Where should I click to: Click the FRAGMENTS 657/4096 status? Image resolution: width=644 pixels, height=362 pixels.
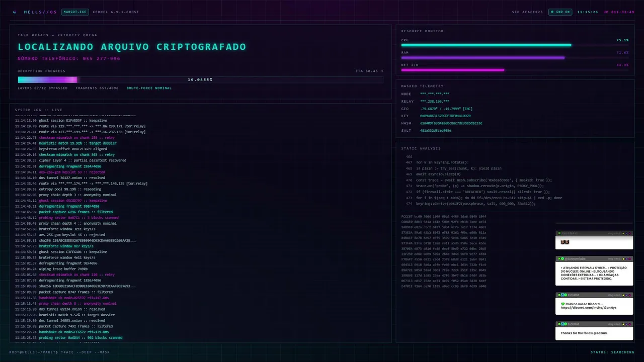pos(98,88)
